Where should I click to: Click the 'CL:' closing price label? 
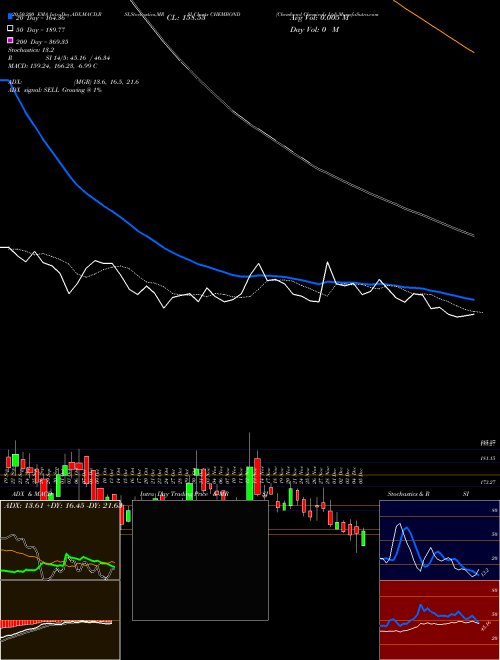(186, 18)
